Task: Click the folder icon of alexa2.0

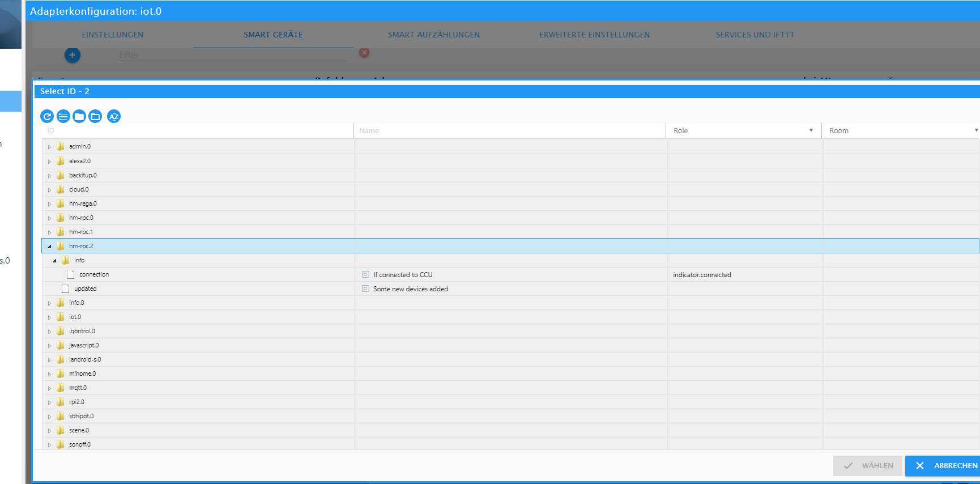Action: click(x=61, y=161)
